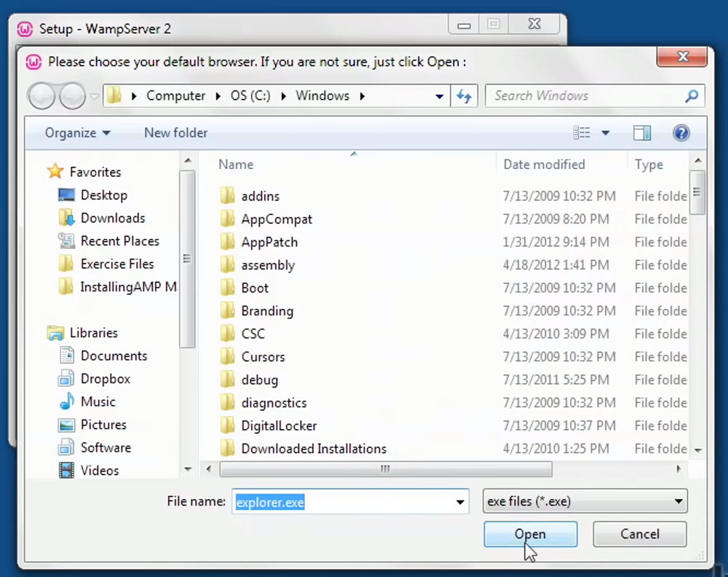Select the assembly folder icon
This screenshot has height=577, width=728.
(227, 264)
